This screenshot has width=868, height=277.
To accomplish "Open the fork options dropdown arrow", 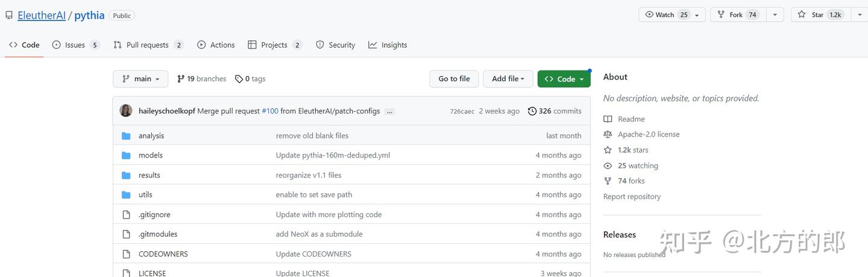I will [x=775, y=14].
